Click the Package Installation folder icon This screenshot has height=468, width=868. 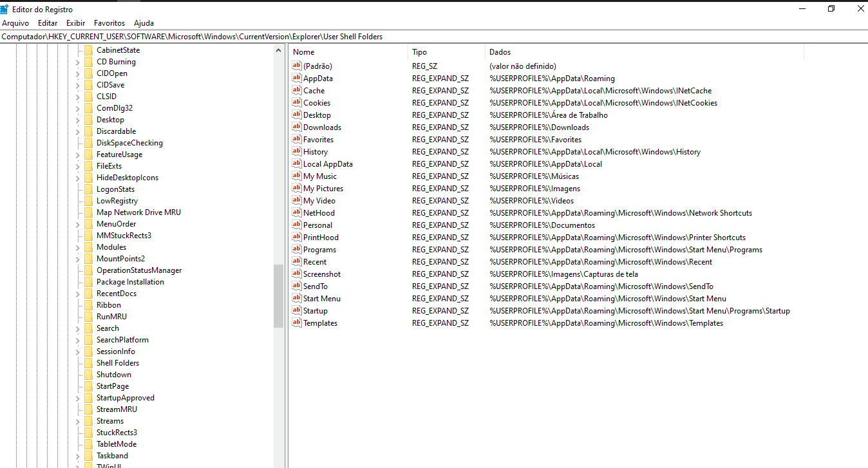[88, 282]
